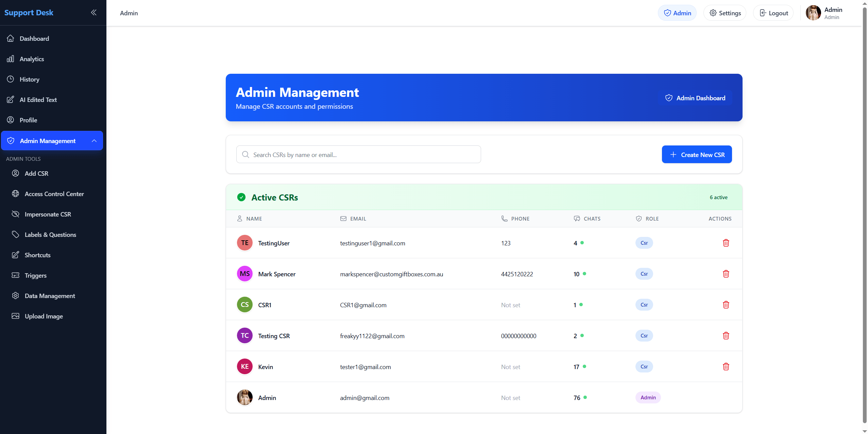Open the Triggers tool
Image resolution: width=868 pixels, height=434 pixels.
click(35, 275)
